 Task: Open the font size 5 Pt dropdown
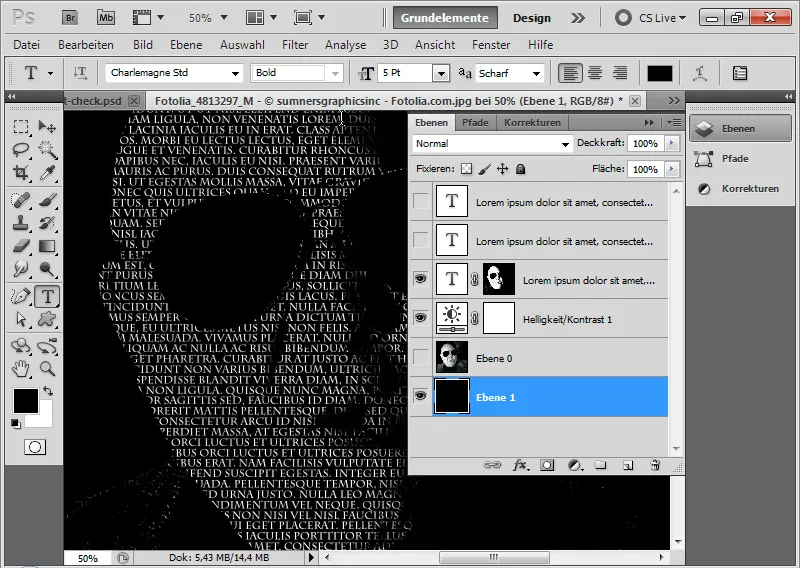tap(441, 73)
